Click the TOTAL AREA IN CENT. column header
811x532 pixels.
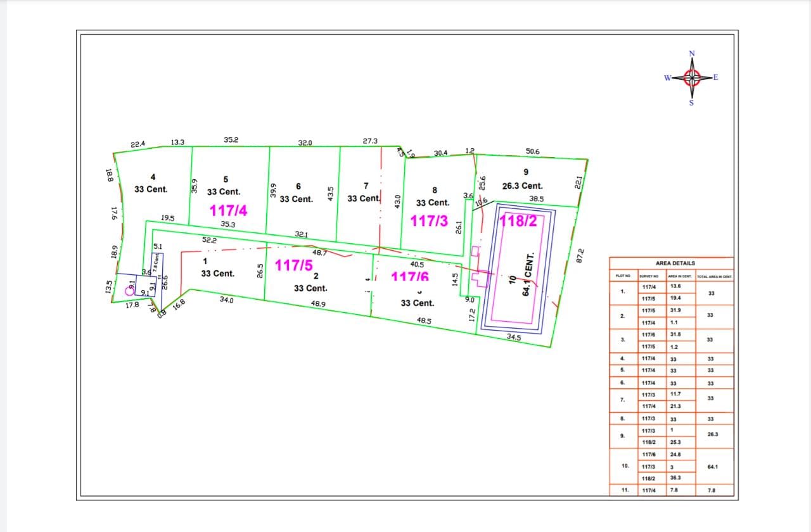714,276
